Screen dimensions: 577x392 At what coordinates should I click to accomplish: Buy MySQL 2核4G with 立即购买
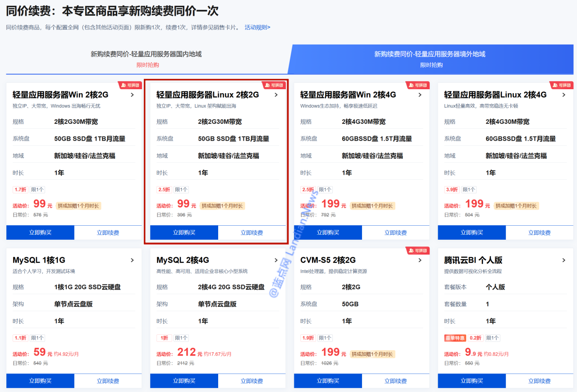coord(184,381)
